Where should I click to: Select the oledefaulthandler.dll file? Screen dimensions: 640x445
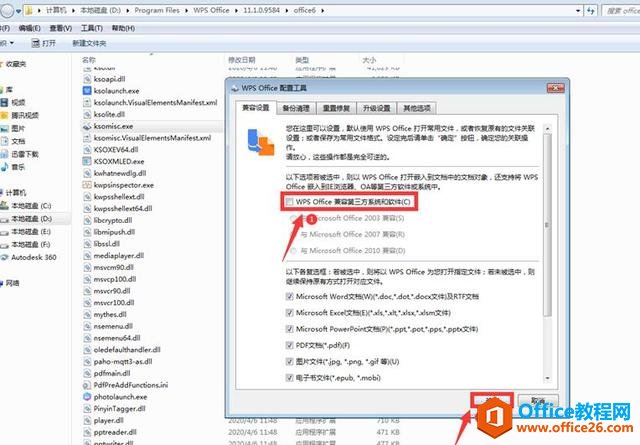[127, 350]
